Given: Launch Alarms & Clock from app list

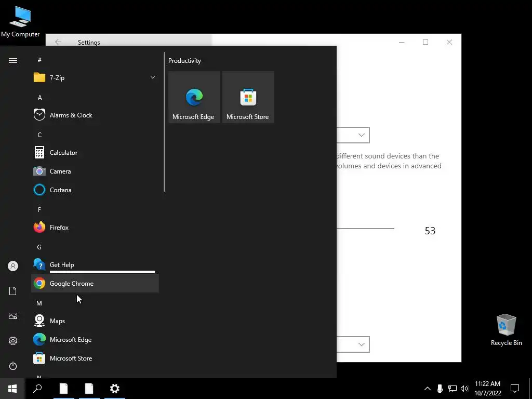Looking at the screenshot, I should [95, 115].
